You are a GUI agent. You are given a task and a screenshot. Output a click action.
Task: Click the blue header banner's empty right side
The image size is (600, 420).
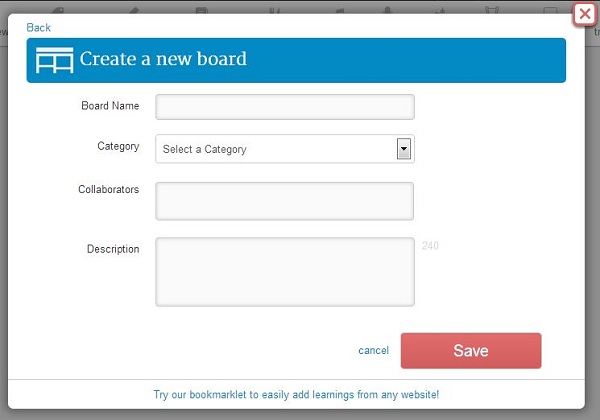click(x=450, y=60)
